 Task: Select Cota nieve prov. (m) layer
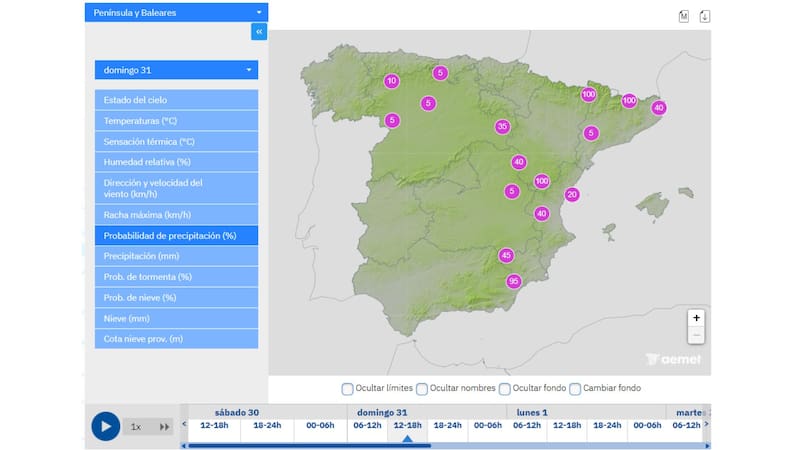(x=177, y=339)
